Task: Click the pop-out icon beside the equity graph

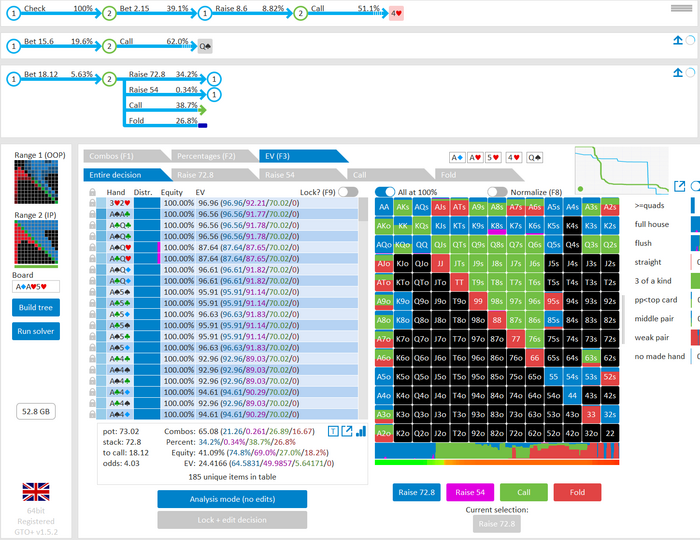Action: coord(679,186)
